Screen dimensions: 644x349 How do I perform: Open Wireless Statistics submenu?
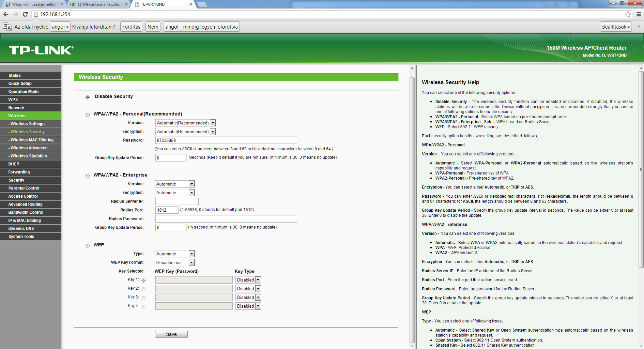click(31, 156)
